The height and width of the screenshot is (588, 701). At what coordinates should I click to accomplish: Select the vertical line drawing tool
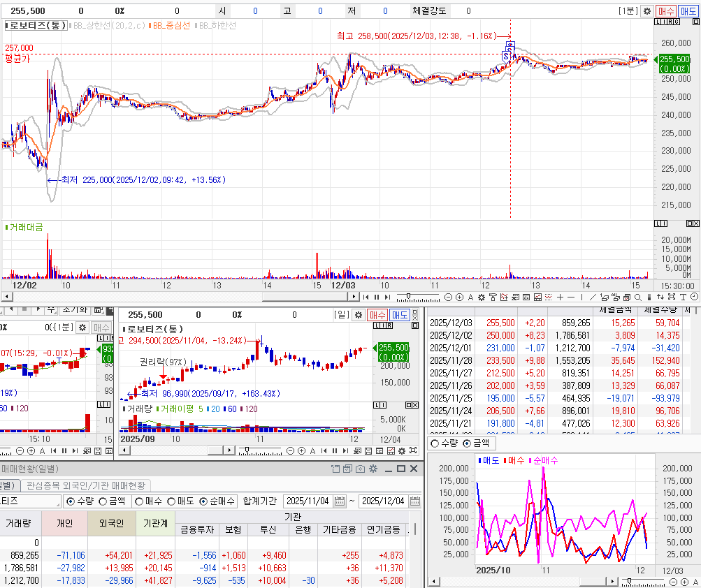pos(581,297)
